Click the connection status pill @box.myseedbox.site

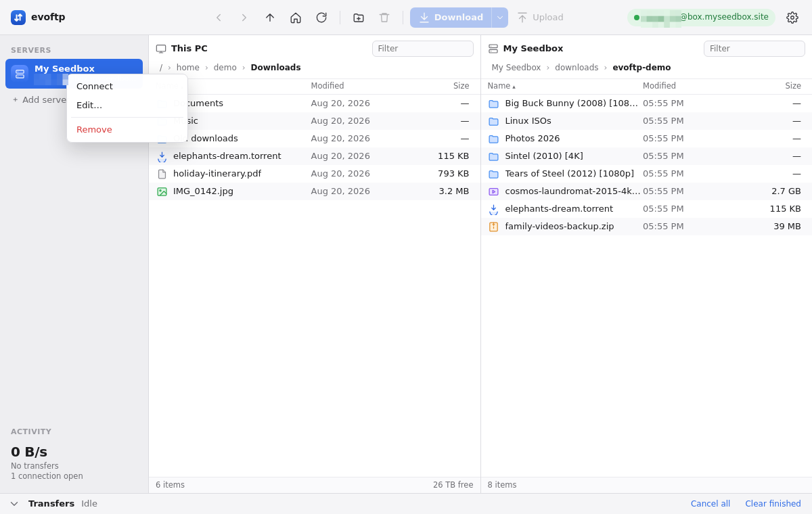pos(701,18)
